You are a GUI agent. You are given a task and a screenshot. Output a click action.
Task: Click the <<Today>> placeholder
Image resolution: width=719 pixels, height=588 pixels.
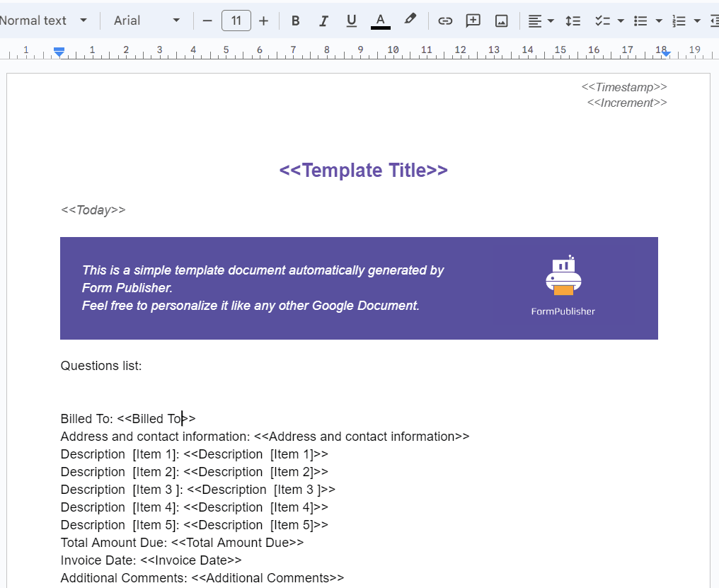[93, 210]
